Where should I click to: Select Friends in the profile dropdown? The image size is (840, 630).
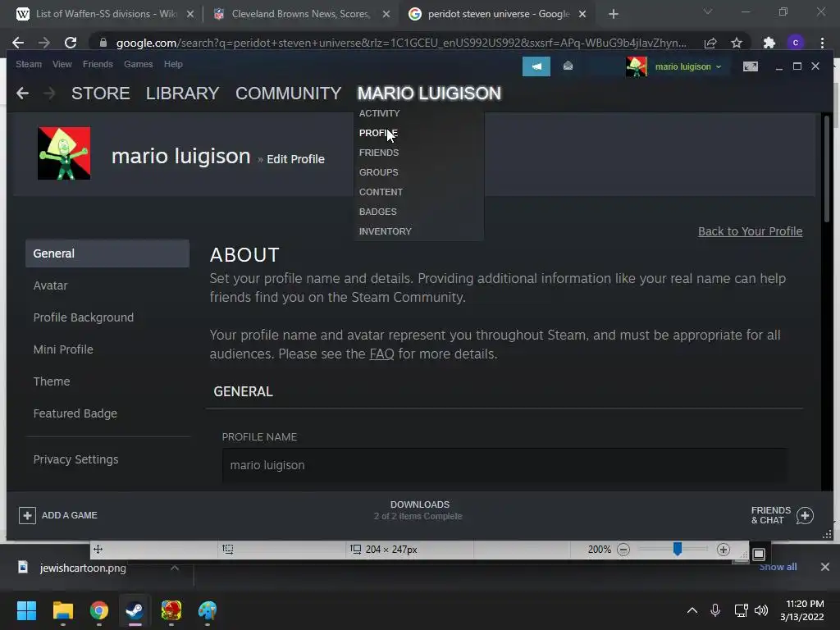point(379,153)
